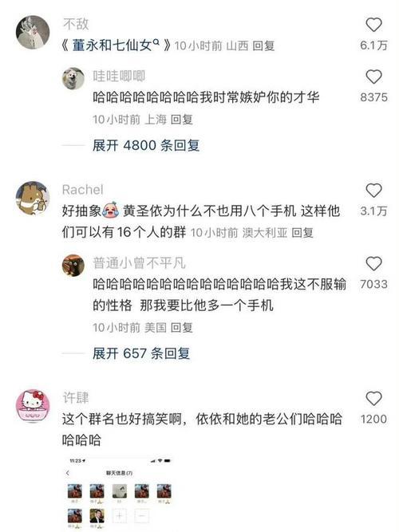Screen dimensions: 399x532
Task: Open 不敌's profile avatar
Action: [x=33, y=32]
